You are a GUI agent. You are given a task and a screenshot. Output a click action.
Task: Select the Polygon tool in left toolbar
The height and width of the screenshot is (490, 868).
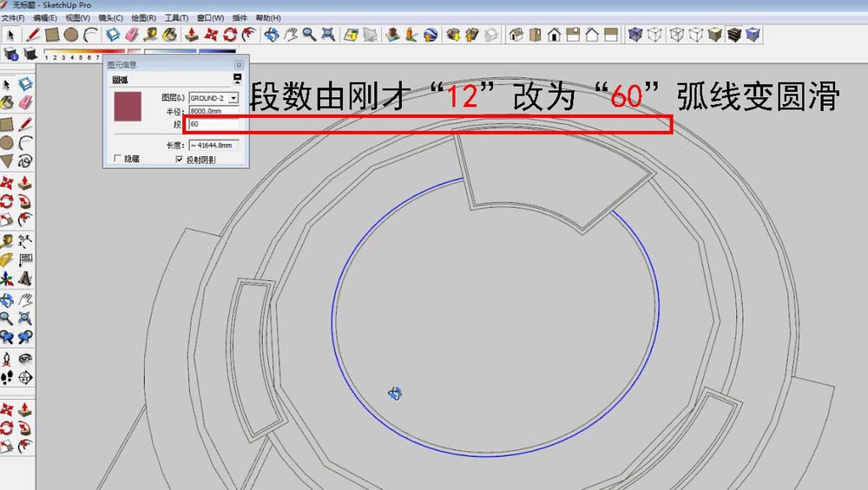click(7, 161)
